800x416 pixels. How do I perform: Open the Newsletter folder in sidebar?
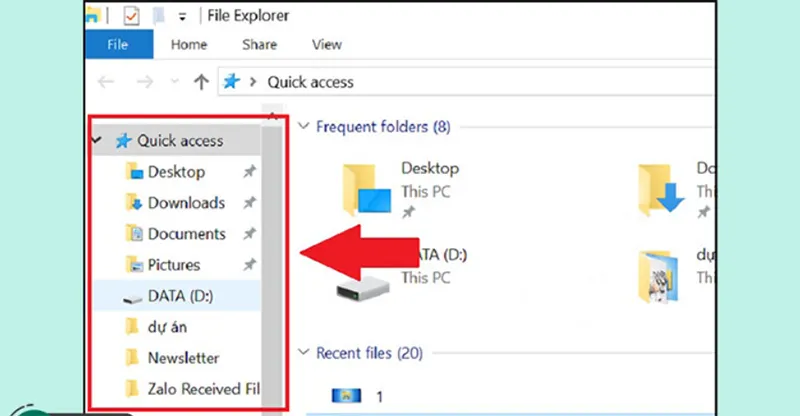(x=183, y=358)
